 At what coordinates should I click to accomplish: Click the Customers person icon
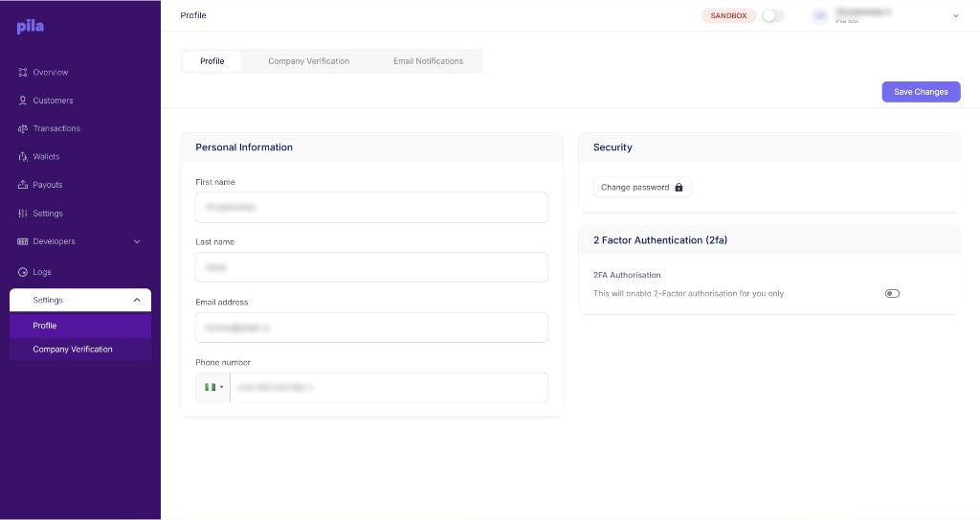tap(23, 101)
